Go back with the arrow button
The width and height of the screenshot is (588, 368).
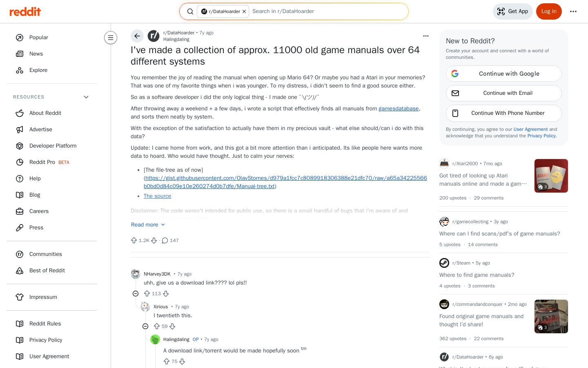pyautogui.click(x=137, y=36)
